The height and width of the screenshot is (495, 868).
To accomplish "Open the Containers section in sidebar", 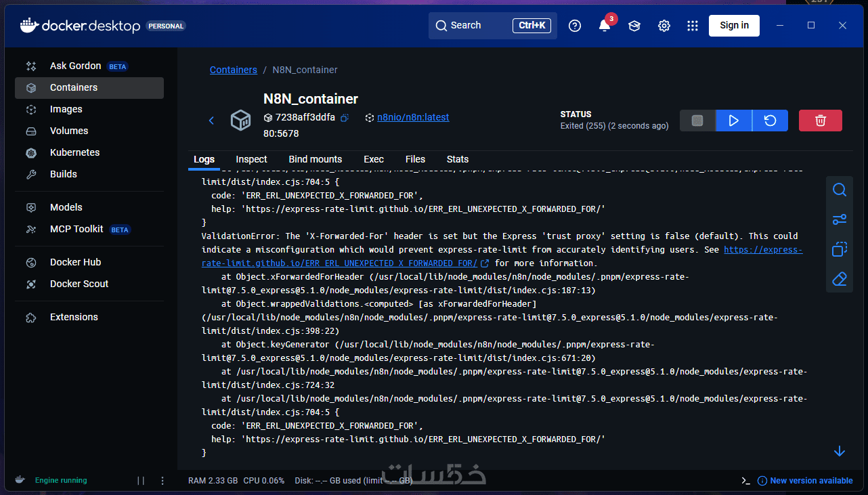I will [89, 87].
